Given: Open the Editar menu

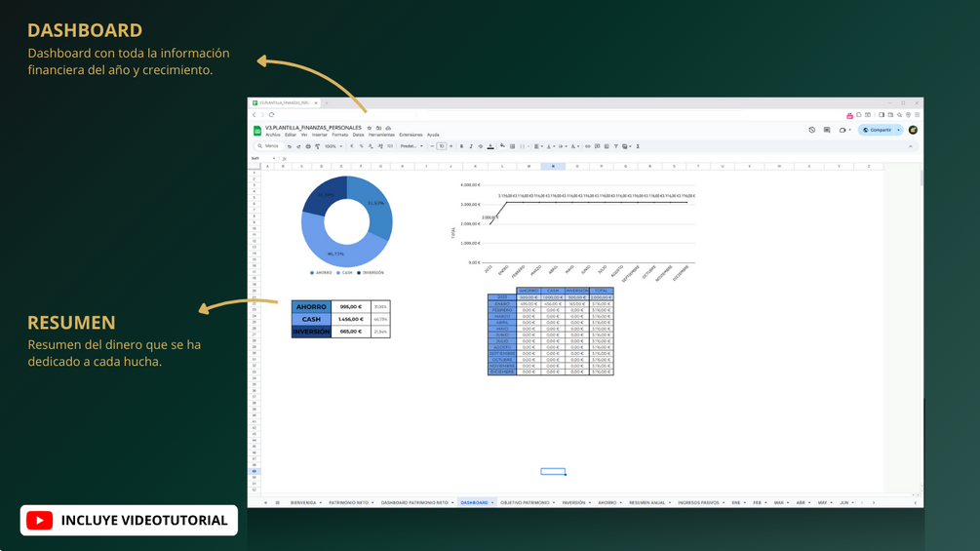Looking at the screenshot, I should (291, 135).
